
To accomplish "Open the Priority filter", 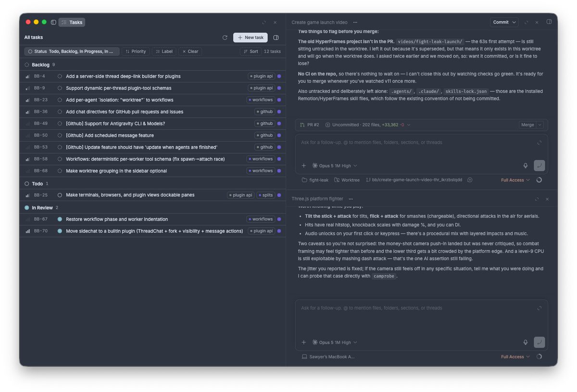I will coord(136,51).
